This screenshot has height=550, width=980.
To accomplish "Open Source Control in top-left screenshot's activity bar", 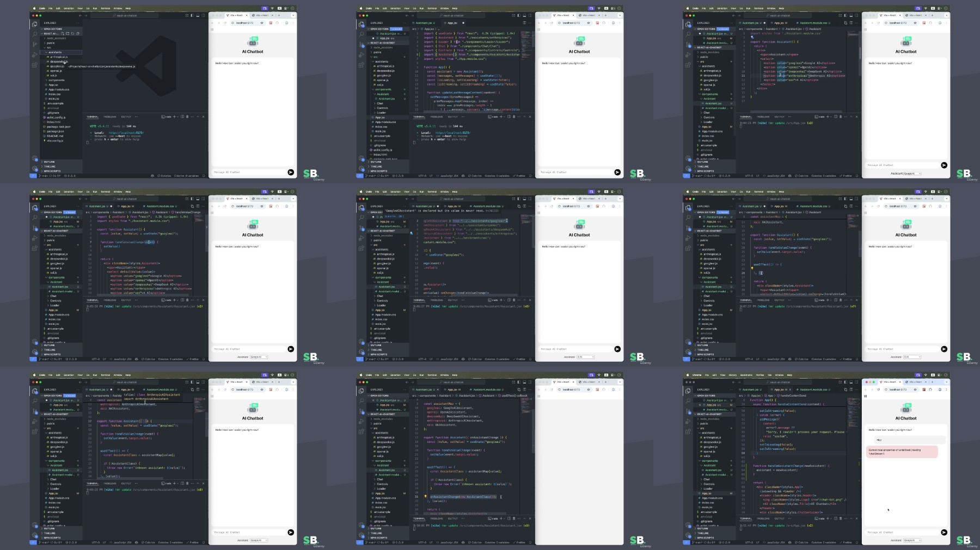I will pyautogui.click(x=35, y=44).
